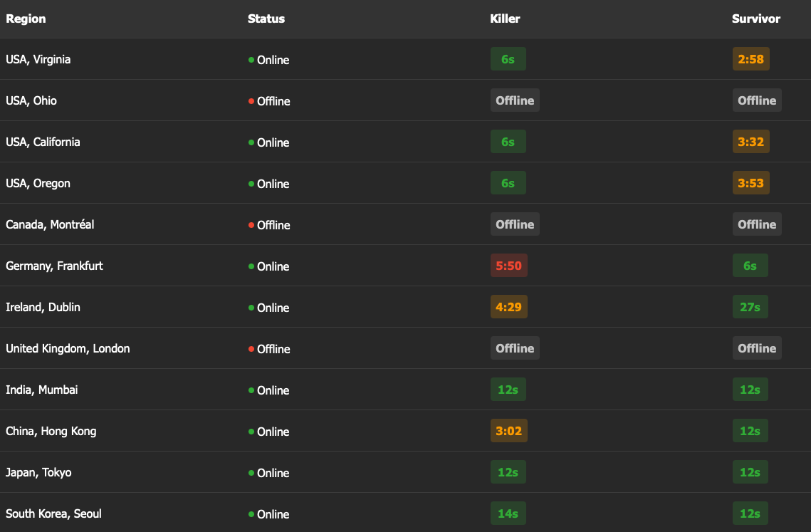Viewport: 811px width, 532px height.
Task: Click the Online status for Germany, Frankfurt
Action: pyautogui.click(x=268, y=266)
